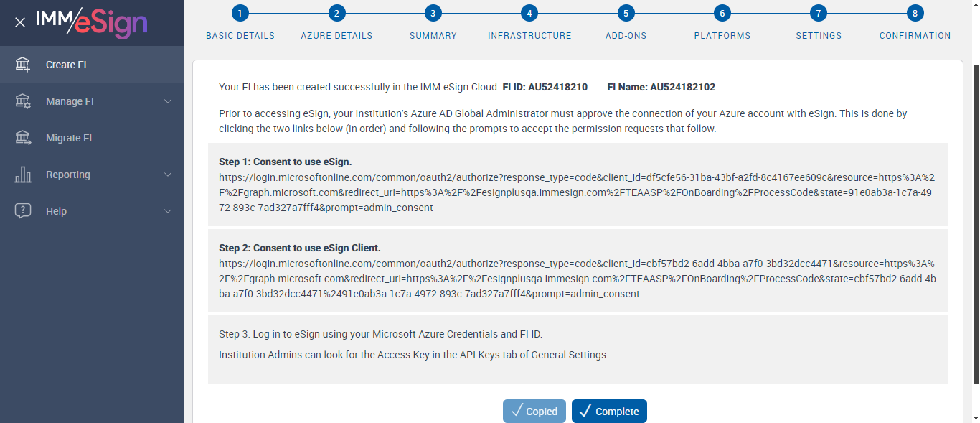980x423 pixels.
Task: Open the Help menu item
Action: point(92,211)
